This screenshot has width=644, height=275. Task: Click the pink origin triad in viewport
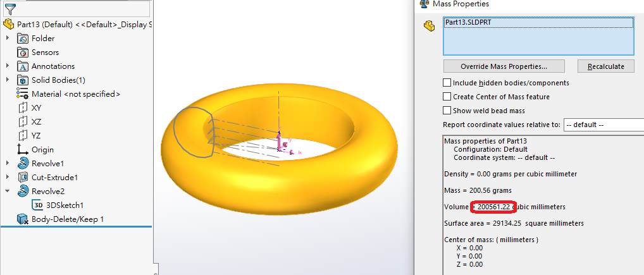click(x=285, y=144)
